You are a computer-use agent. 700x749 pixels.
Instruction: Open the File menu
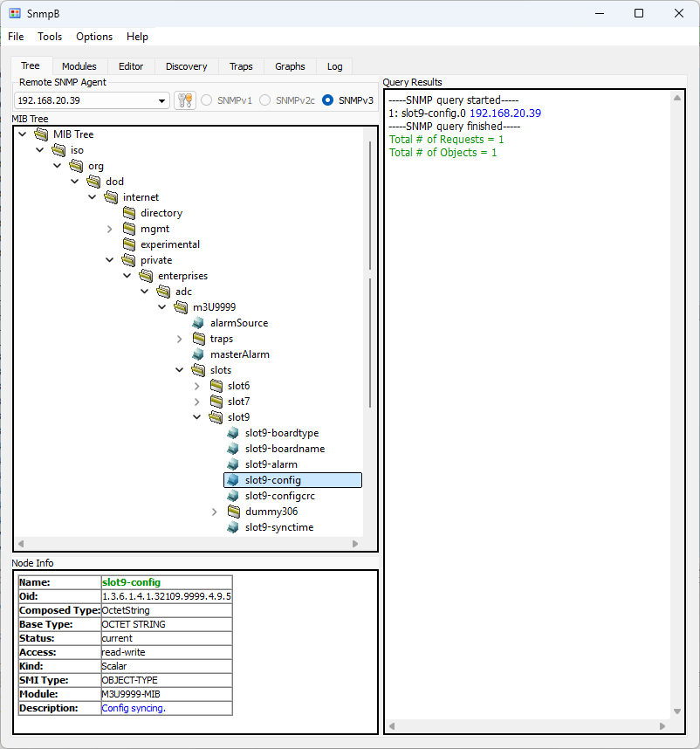16,37
